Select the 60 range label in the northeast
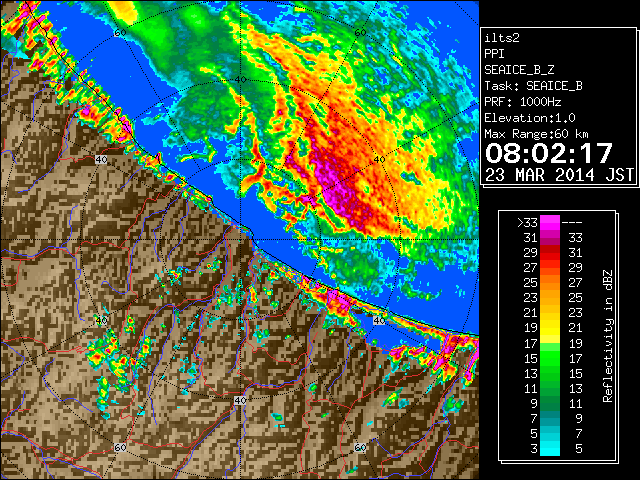Viewport: 640px width, 480px height. coord(360,33)
